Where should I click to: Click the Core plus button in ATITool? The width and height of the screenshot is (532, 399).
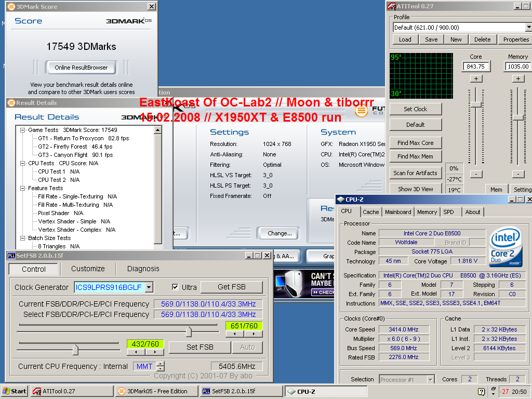(x=476, y=79)
